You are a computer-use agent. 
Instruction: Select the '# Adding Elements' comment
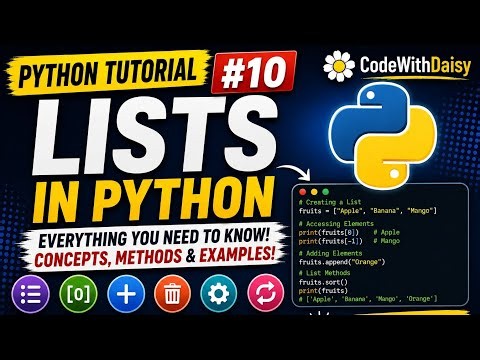click(x=330, y=253)
